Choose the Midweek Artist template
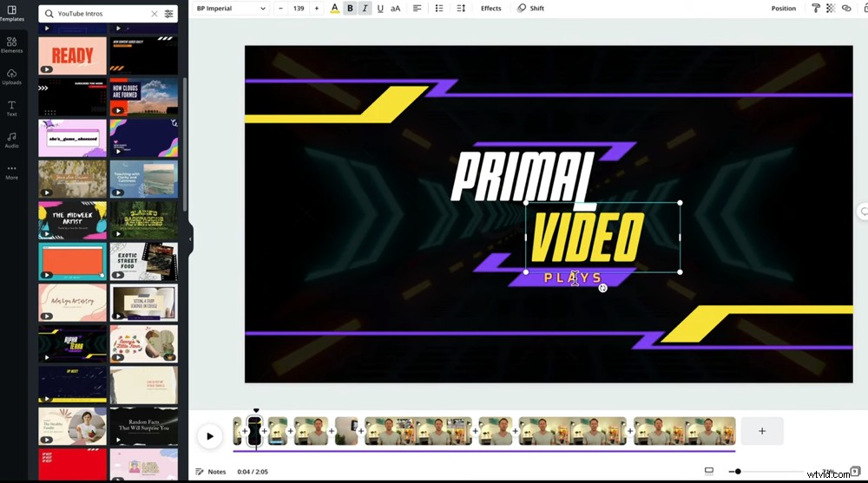The image size is (868, 483). point(73,220)
